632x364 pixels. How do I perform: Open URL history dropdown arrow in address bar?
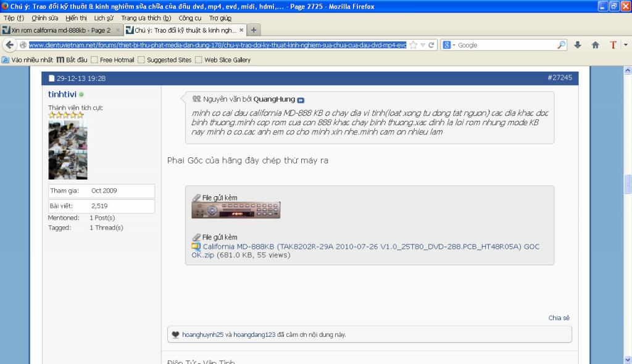(422, 45)
